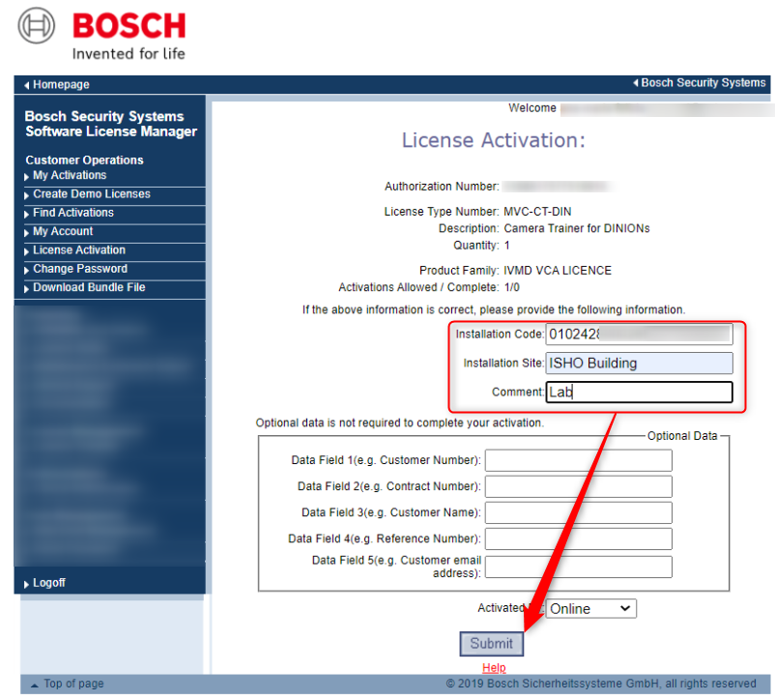Click the Comment input box
The image size is (775, 700).
639,392
